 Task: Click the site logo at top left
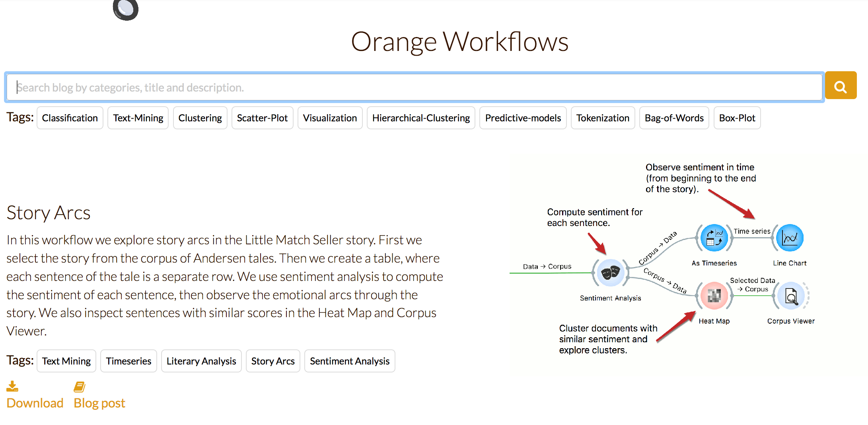pos(125,9)
